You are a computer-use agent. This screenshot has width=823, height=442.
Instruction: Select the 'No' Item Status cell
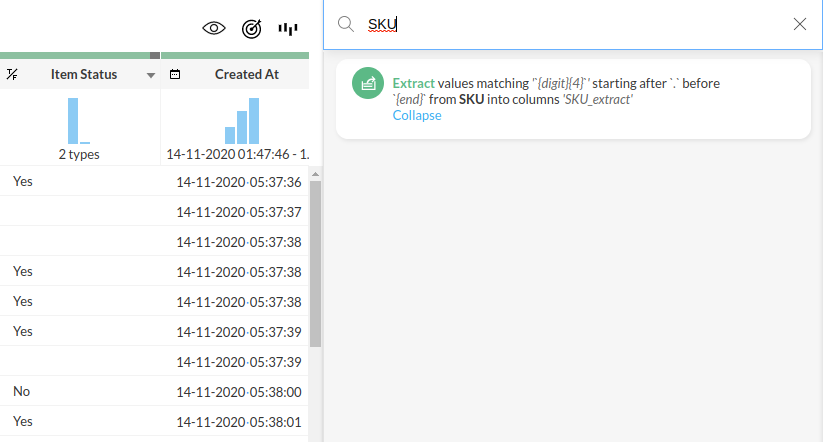click(x=22, y=392)
